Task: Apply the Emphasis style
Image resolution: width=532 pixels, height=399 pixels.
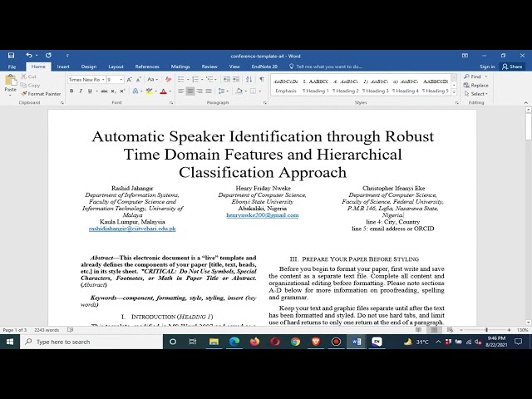Action: pyautogui.click(x=286, y=86)
